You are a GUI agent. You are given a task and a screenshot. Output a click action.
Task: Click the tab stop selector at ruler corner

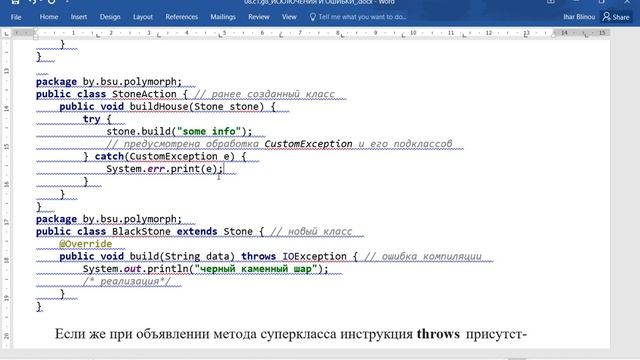pos(6,33)
